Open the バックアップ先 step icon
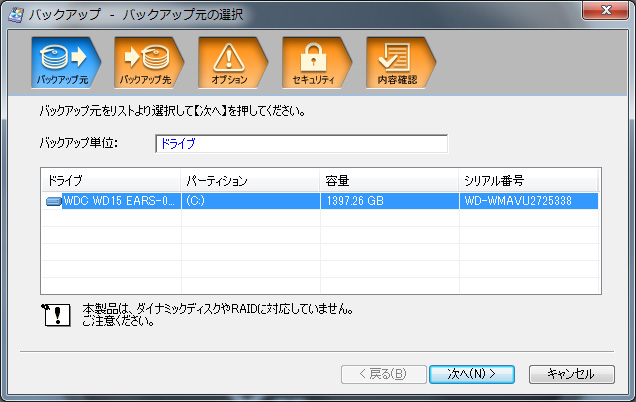This screenshot has width=636, height=402. click(x=149, y=62)
